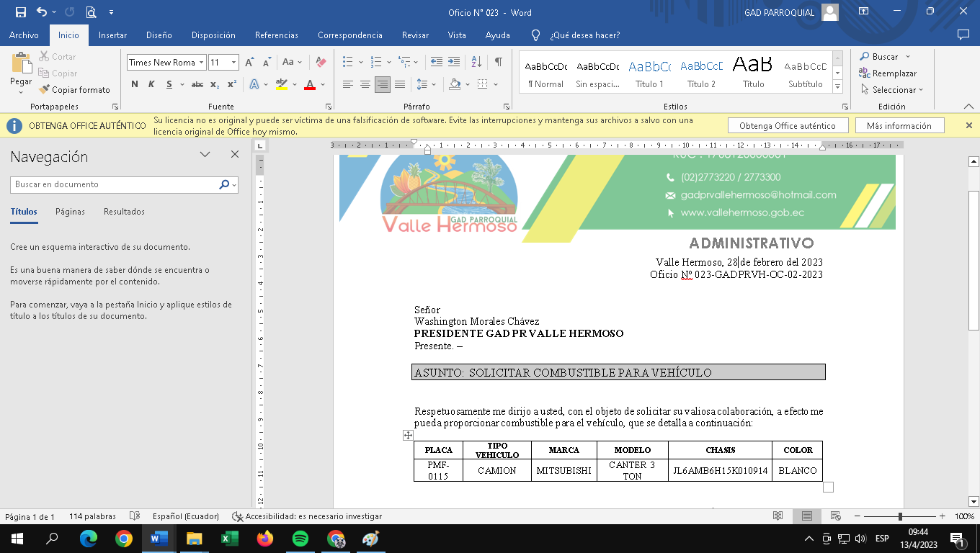
Task: Switch to the Páginas navigation tab
Action: (x=70, y=212)
